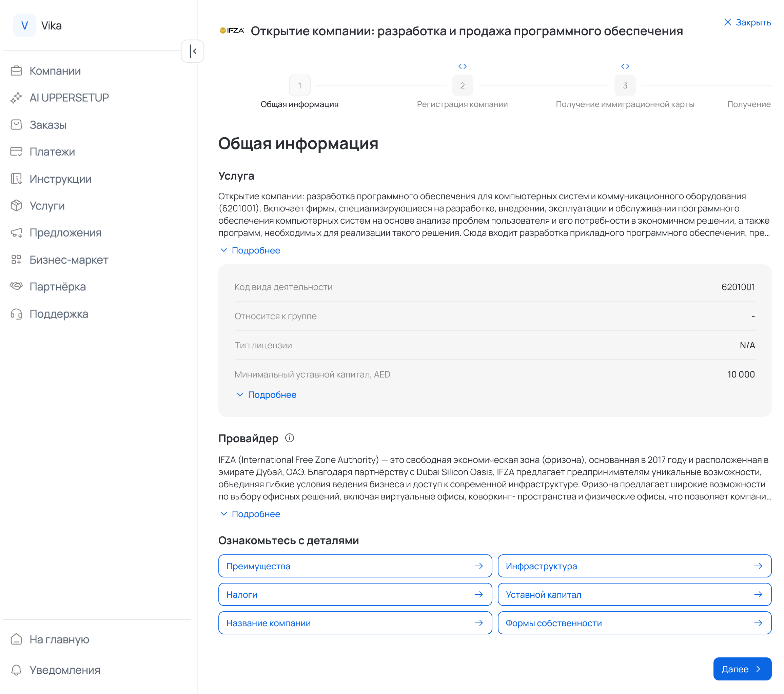784x694 pixels.
Task: Click the partially visible Получение step label
Action: [x=749, y=104]
